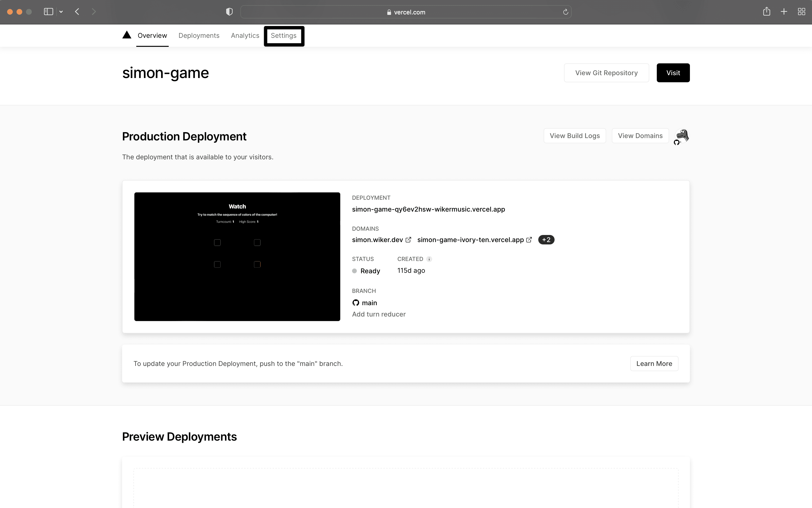Open the Analytics tab
The width and height of the screenshot is (812, 508).
click(245, 35)
